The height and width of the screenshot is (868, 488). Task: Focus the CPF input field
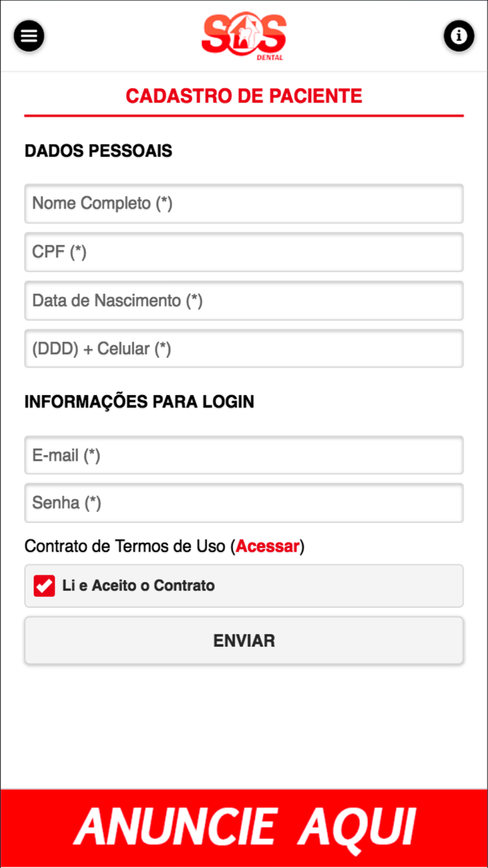tap(244, 252)
